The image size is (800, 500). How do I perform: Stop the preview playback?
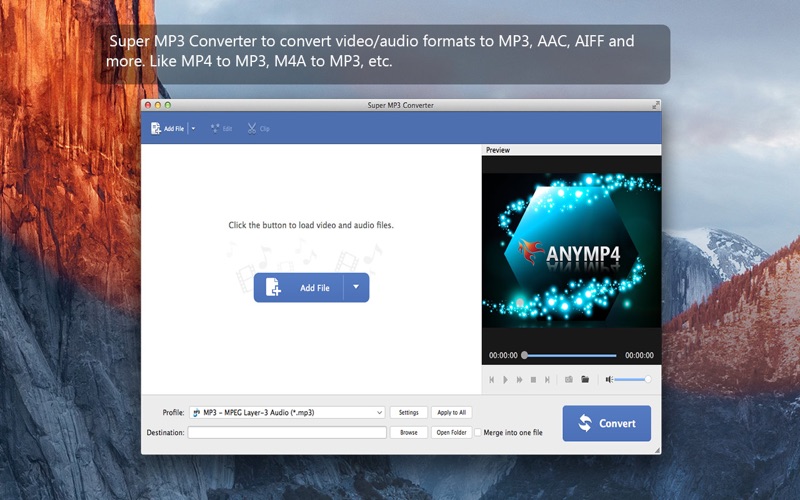(533, 380)
